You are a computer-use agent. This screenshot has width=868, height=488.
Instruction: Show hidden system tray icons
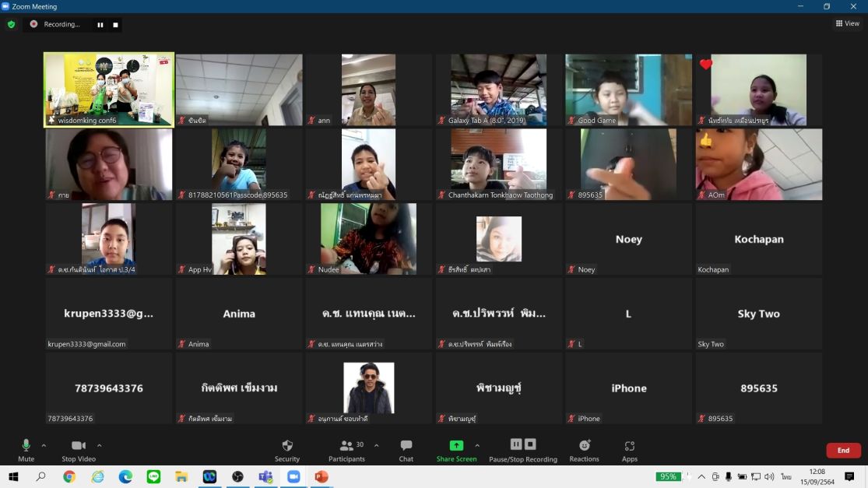coord(701,476)
